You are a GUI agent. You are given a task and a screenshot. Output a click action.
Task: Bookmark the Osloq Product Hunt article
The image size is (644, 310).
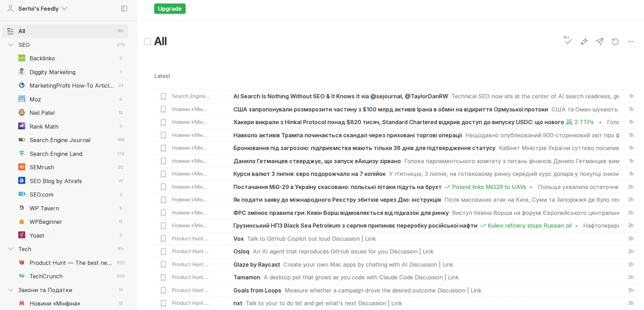[x=163, y=252]
